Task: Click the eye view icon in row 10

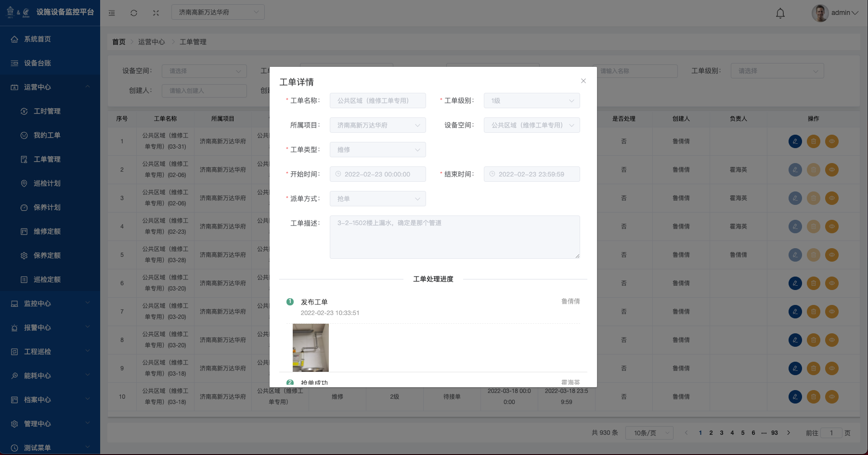Action: point(831,397)
